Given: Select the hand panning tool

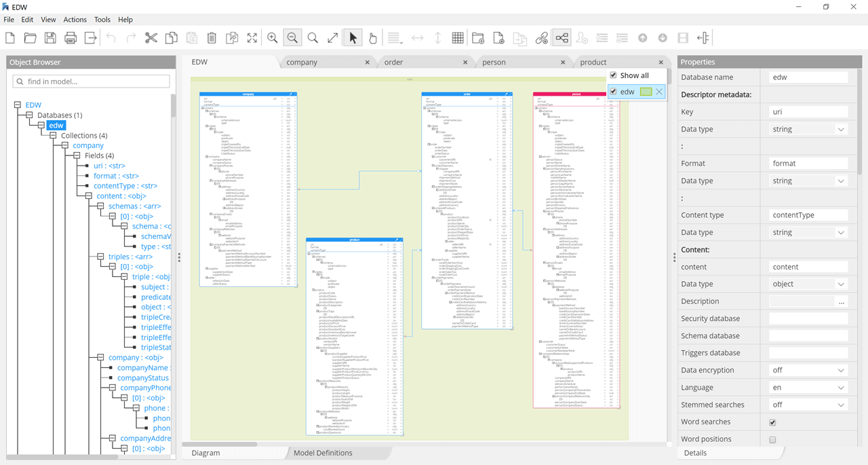Looking at the screenshot, I should click(x=372, y=37).
